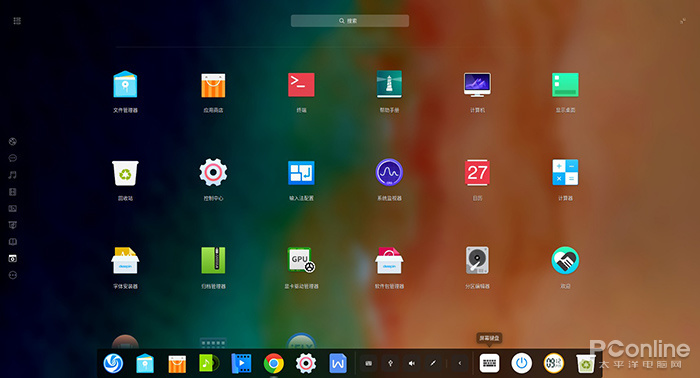The width and height of the screenshot is (700, 378).
Task: Exit fullscreen launcher with top-right icon
Action: click(683, 21)
